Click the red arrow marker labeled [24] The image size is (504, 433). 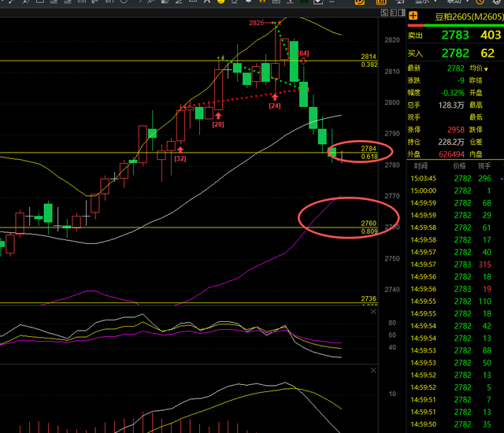click(275, 100)
